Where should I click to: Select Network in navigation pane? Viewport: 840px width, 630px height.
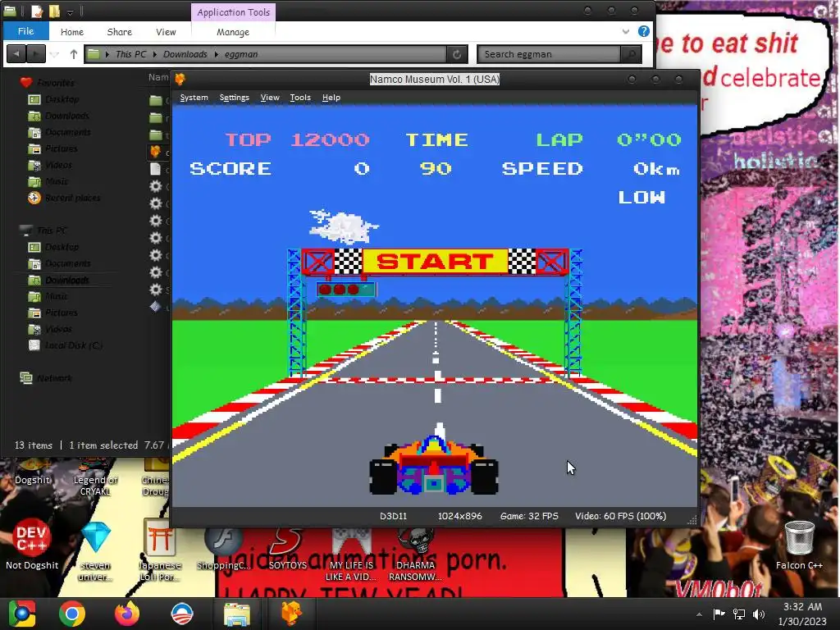53,378
